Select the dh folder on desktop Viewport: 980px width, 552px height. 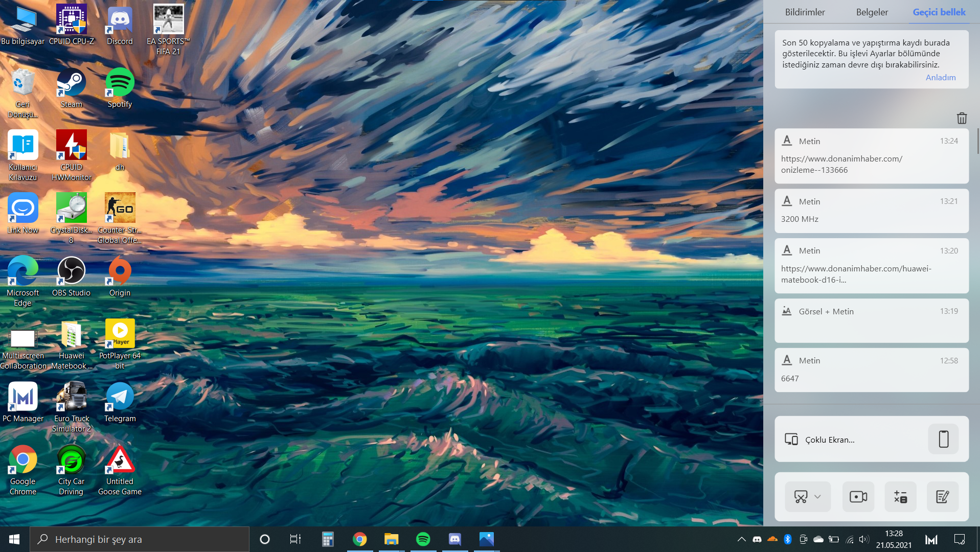click(x=120, y=151)
